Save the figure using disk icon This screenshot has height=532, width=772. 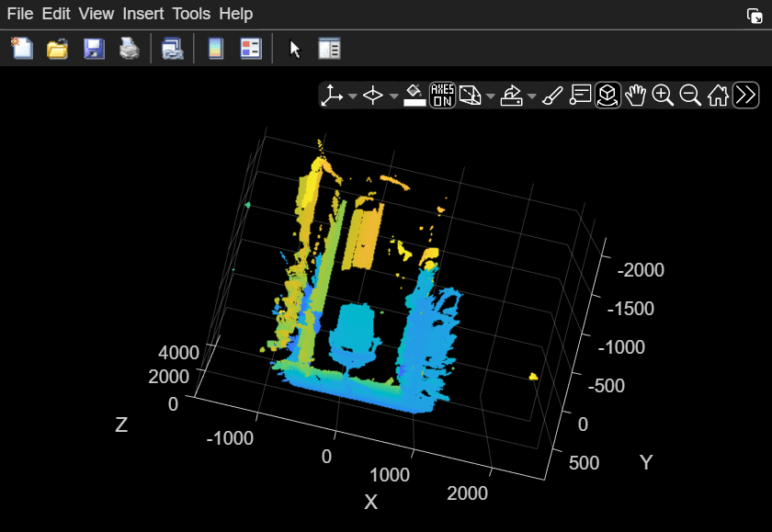click(93, 48)
